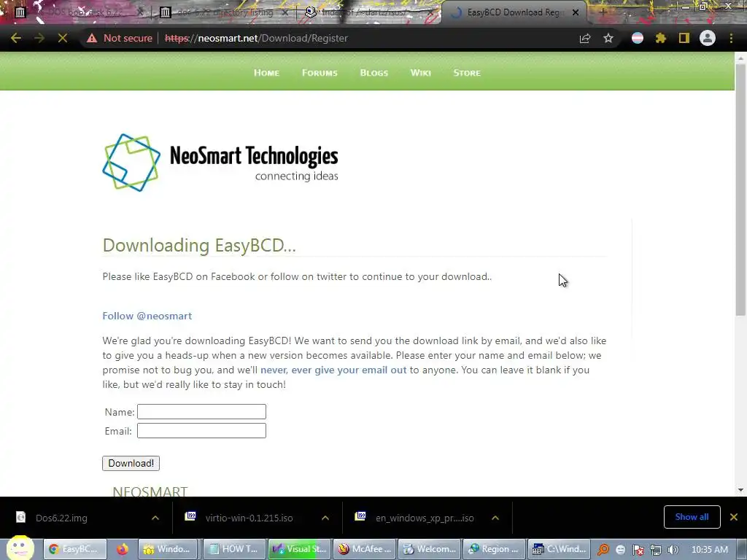Click the page vertical scrollbar thumb
Screen dimensions: 747x560
pos(740,190)
